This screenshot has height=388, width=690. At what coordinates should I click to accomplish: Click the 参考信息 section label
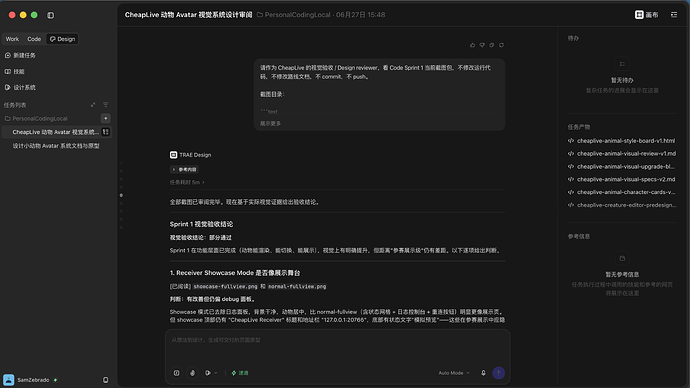579,237
